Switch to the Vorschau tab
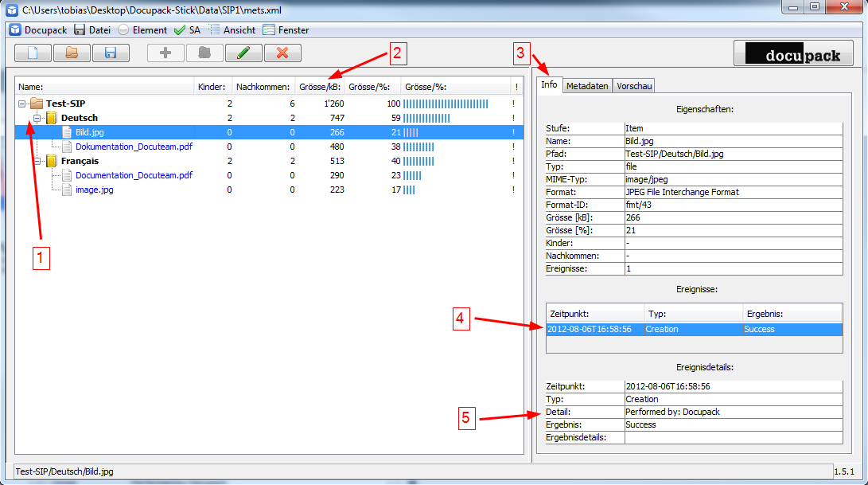The image size is (868, 485). (634, 86)
